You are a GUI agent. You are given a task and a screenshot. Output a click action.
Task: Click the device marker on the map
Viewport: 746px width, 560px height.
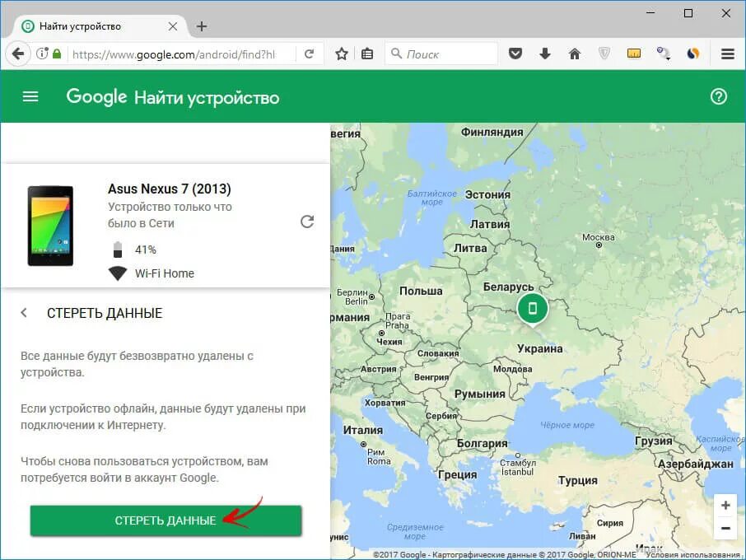click(533, 310)
